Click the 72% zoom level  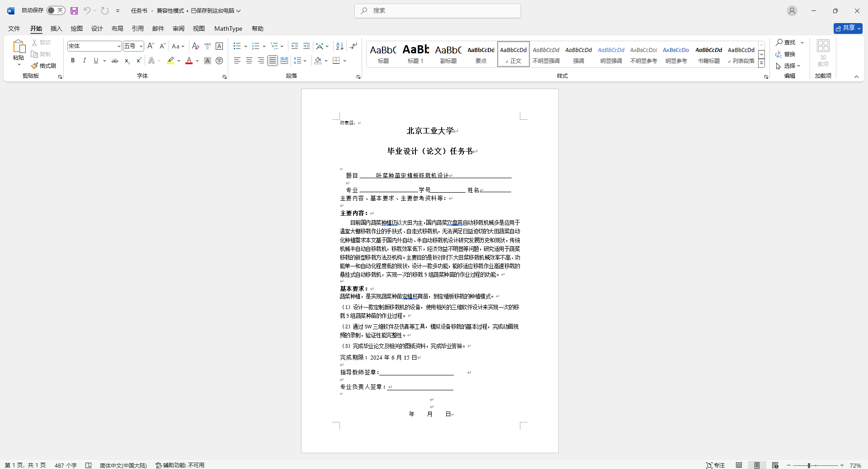coord(855,465)
